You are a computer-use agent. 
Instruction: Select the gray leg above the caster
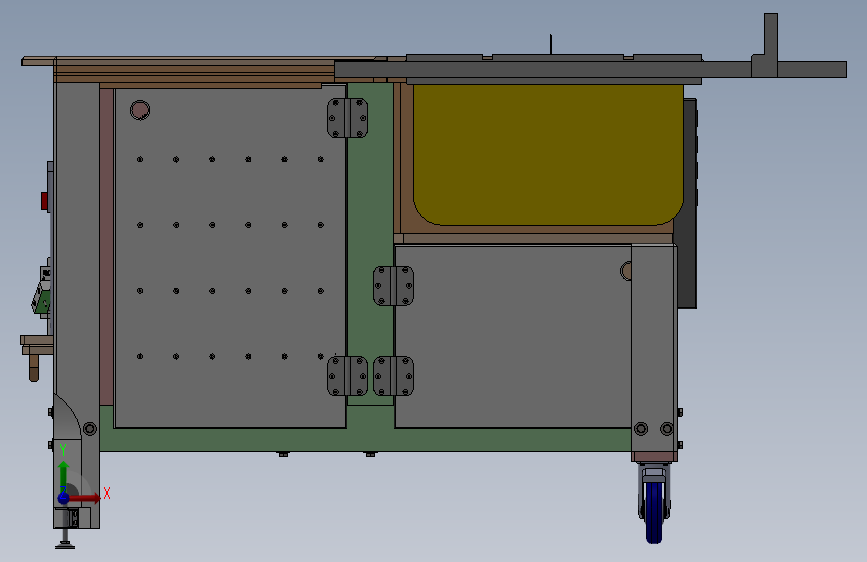click(654, 348)
